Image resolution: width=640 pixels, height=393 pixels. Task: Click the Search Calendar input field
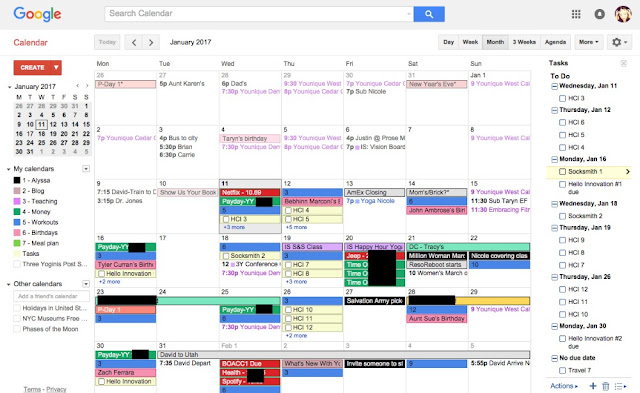click(259, 14)
